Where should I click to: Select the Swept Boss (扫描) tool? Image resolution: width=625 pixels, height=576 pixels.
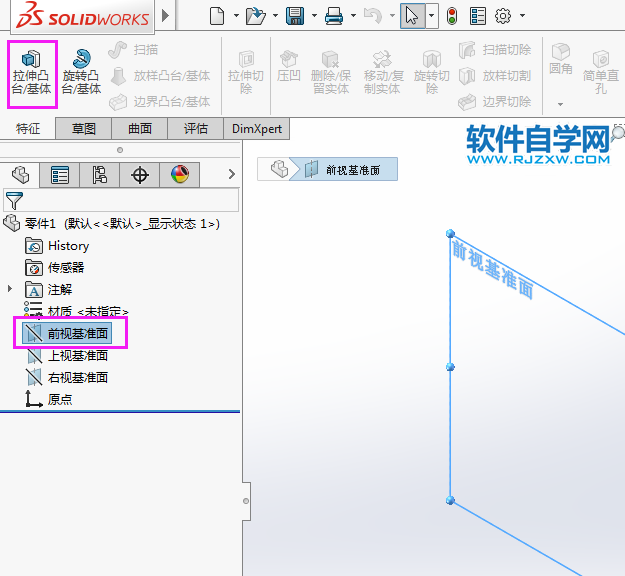[134, 50]
